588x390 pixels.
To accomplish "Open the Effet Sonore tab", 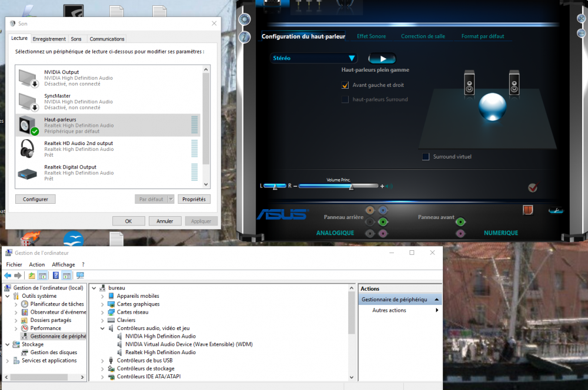I will tap(371, 36).
